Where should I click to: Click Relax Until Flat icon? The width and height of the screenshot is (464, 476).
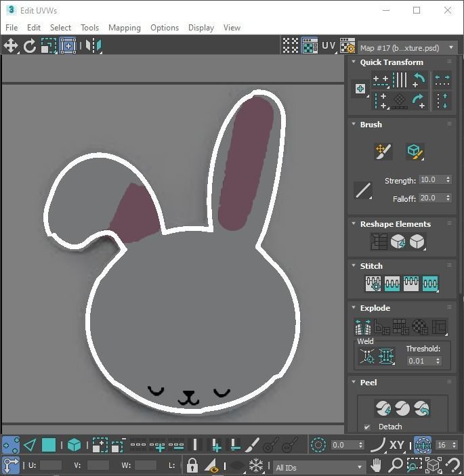[398, 242]
